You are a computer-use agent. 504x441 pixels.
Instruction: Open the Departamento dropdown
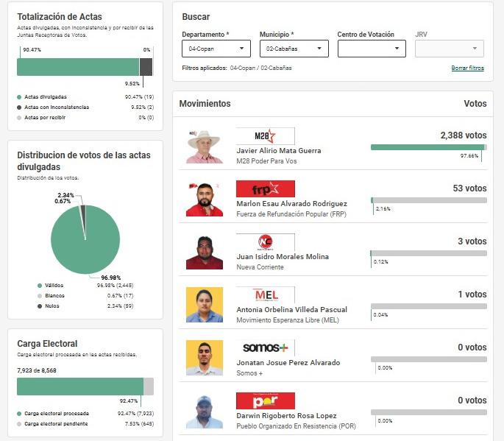(216, 49)
